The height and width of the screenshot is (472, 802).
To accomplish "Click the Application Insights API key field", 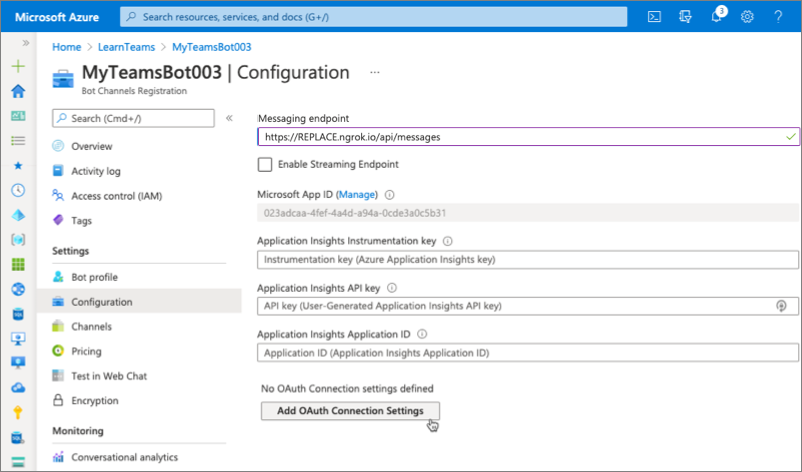I will 528,306.
